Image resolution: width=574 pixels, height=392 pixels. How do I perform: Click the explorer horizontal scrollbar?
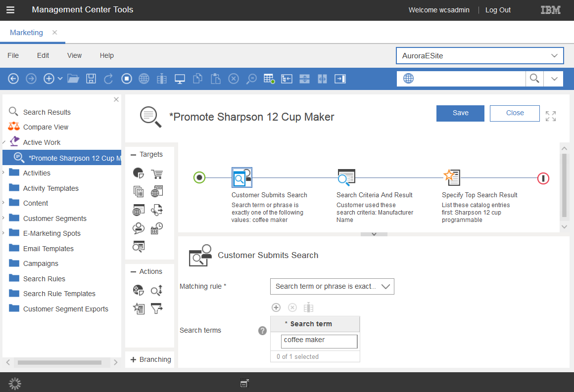(x=59, y=362)
